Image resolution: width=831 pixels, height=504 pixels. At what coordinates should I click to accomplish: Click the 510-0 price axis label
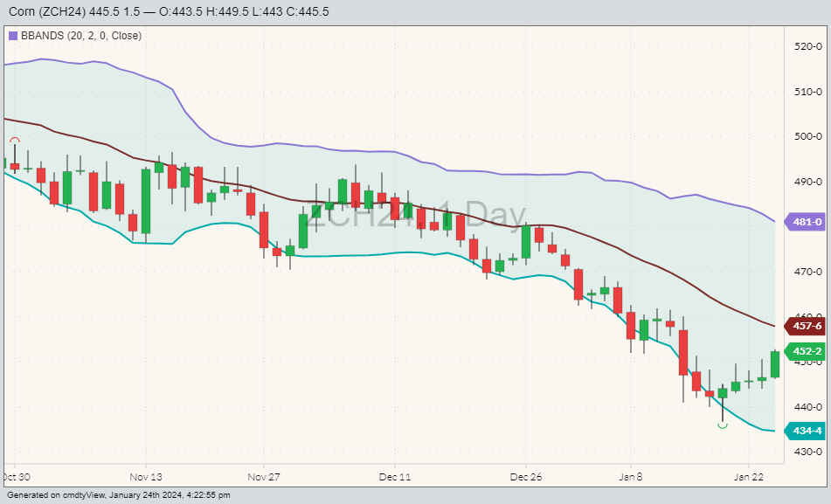pyautogui.click(x=808, y=92)
